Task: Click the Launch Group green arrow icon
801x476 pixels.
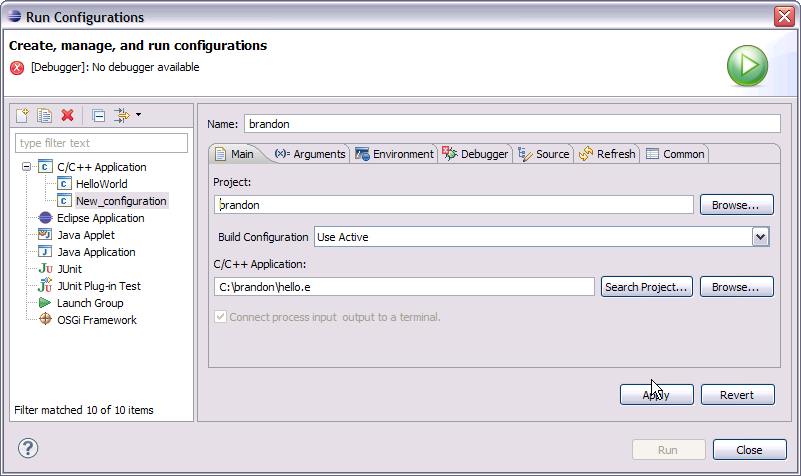Action: (x=45, y=303)
